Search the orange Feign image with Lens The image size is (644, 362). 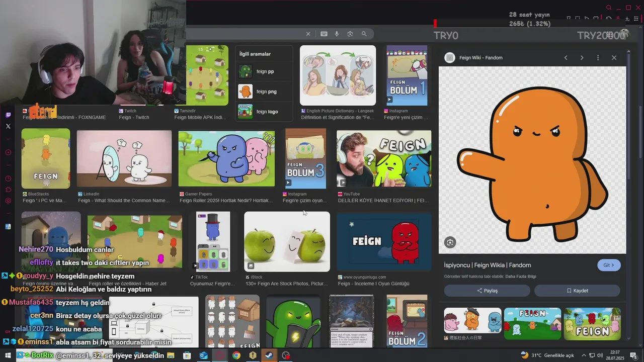tap(450, 242)
